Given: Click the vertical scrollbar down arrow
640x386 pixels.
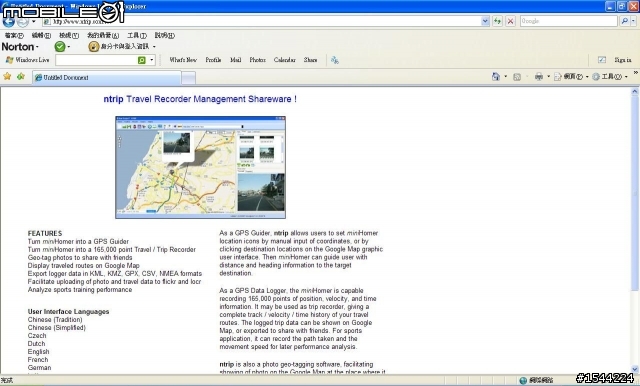Looking at the screenshot, I should coord(634,368).
